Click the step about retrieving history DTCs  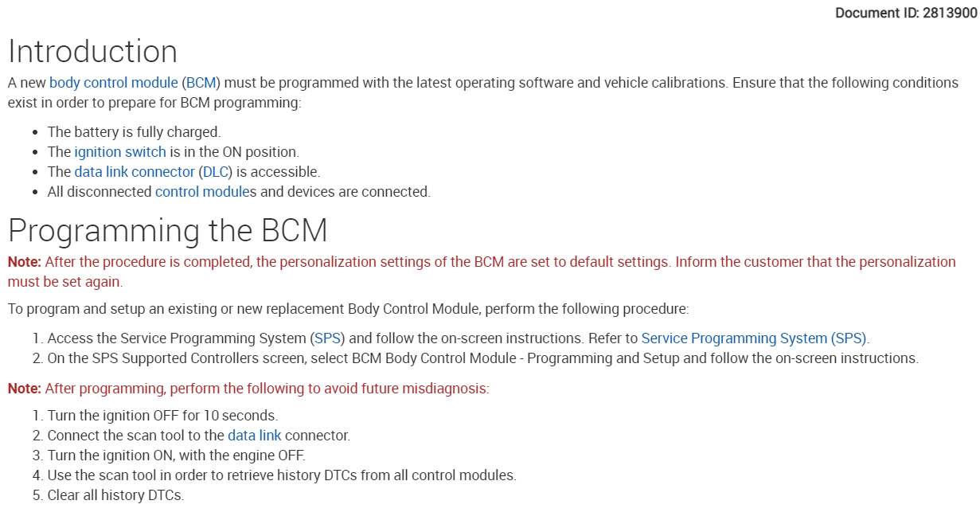coord(282,475)
